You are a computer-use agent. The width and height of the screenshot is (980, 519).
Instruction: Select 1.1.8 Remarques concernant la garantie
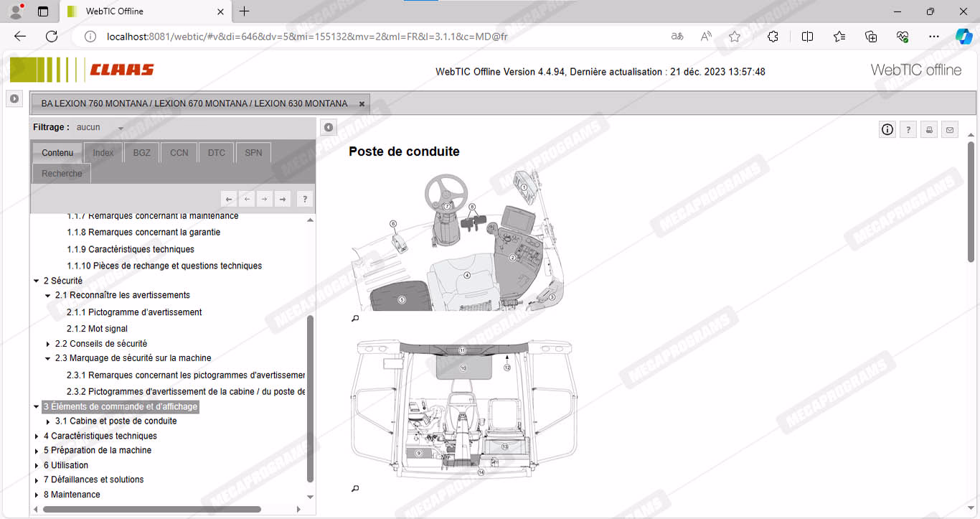tap(143, 233)
